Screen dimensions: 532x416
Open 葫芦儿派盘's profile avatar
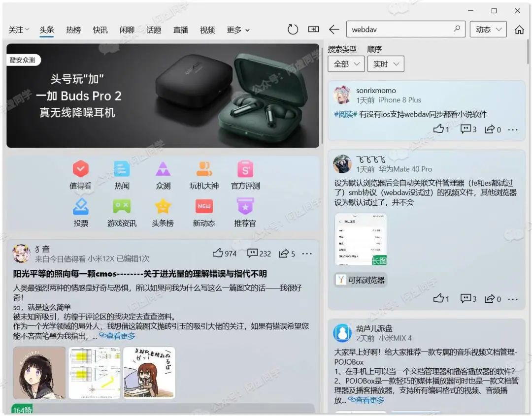pyautogui.click(x=342, y=333)
